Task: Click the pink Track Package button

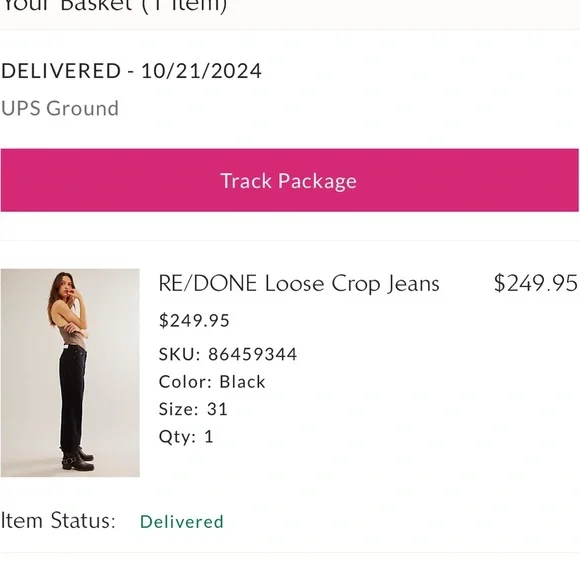Action: [290, 180]
